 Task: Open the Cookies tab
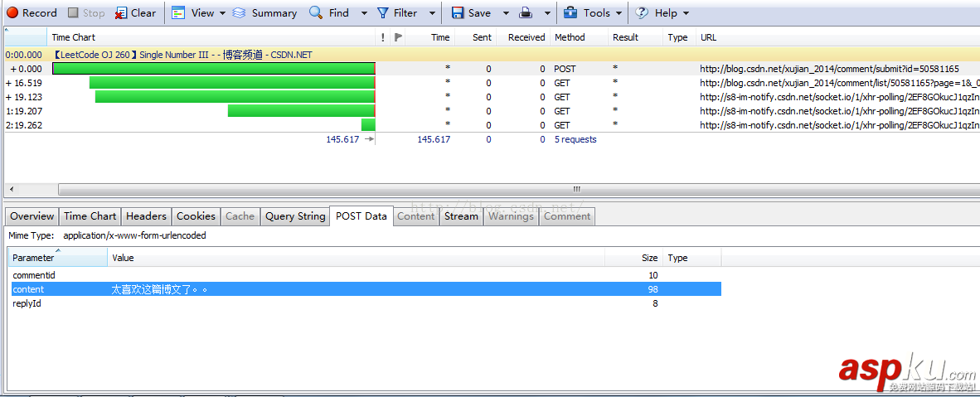(196, 216)
